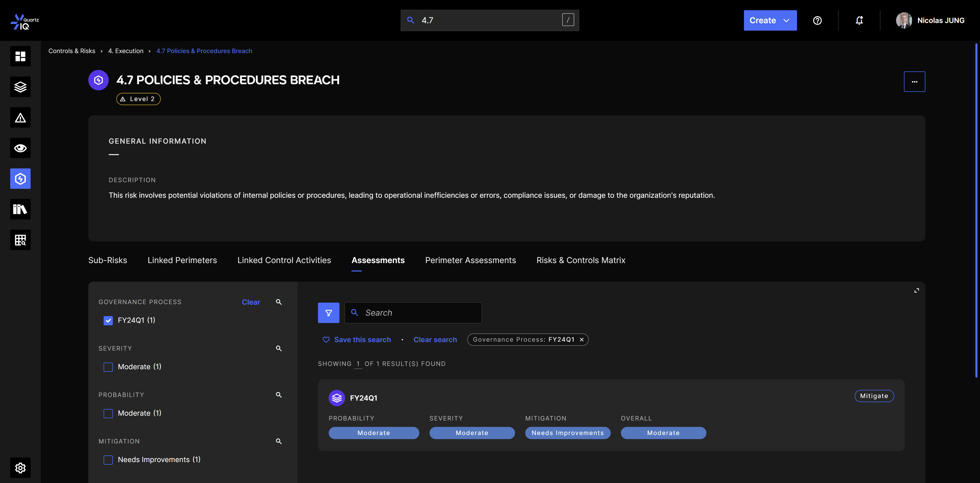Open the warning triangle sidebar icon
Screen dimensions: 980x483
pyautogui.click(x=20, y=118)
